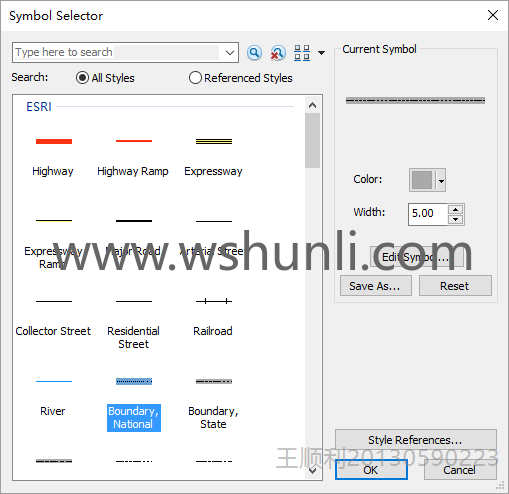
Task: Open the view options dropdown arrow
Action: point(321,53)
